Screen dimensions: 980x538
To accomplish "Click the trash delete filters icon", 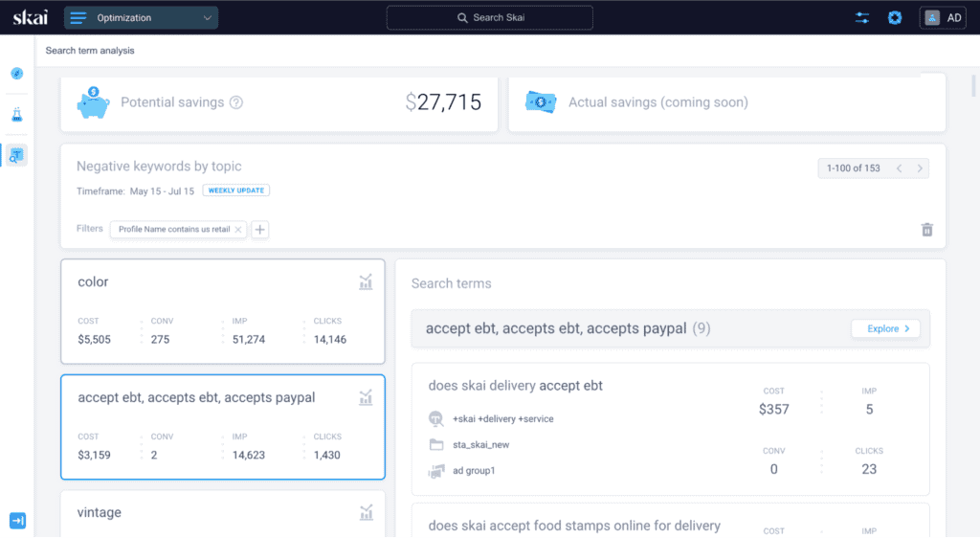I will (926, 230).
